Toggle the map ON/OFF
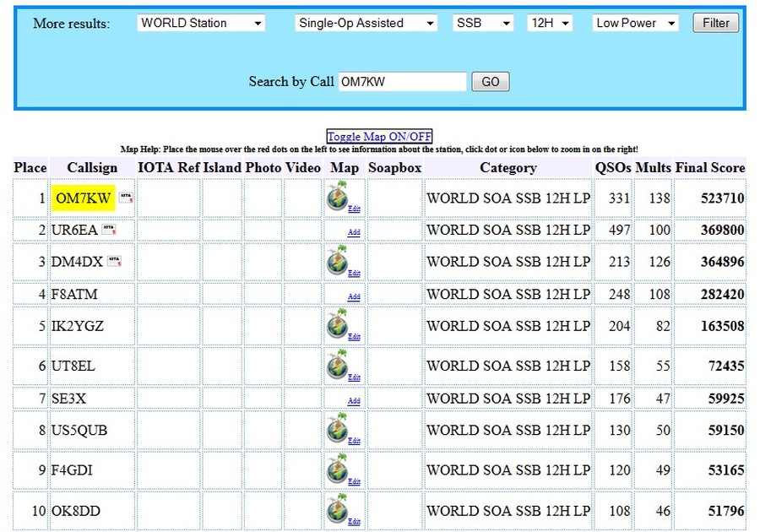The image size is (760, 532). pos(379,137)
